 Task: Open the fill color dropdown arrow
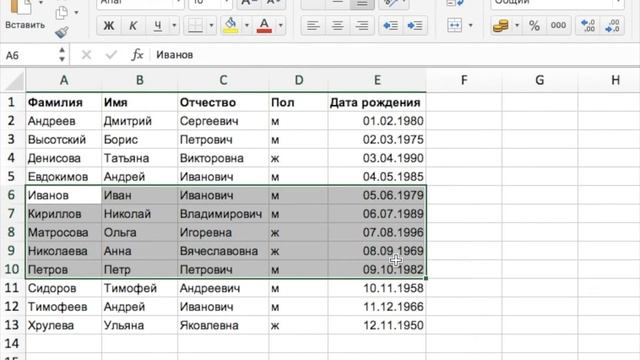[x=246, y=25]
